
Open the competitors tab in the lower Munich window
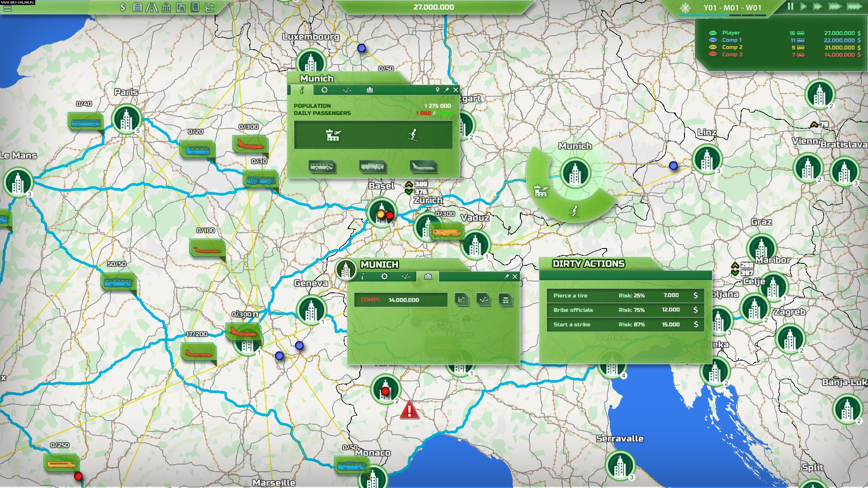428,277
